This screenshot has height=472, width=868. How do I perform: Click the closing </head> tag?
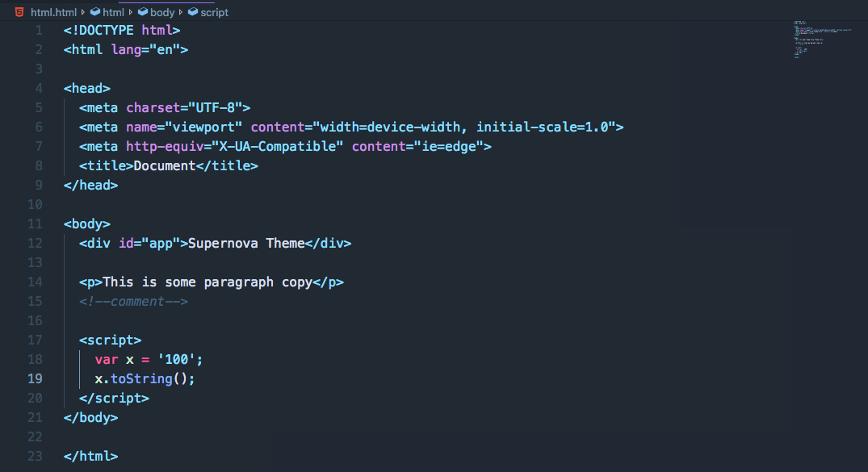[90, 186]
